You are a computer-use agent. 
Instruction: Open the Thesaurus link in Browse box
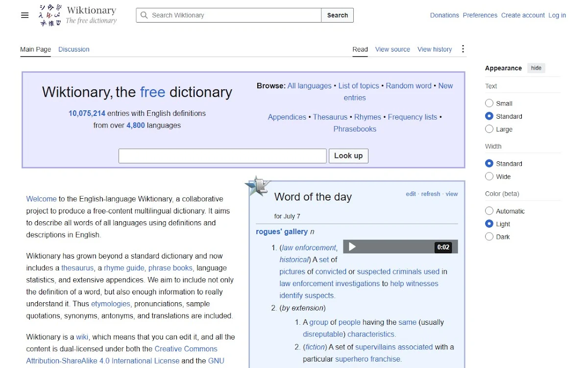[x=330, y=117]
